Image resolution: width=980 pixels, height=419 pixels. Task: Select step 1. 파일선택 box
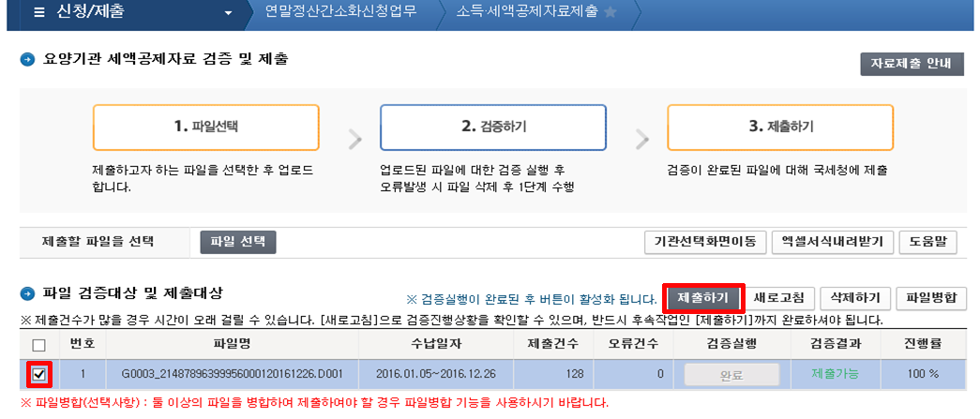point(206,127)
